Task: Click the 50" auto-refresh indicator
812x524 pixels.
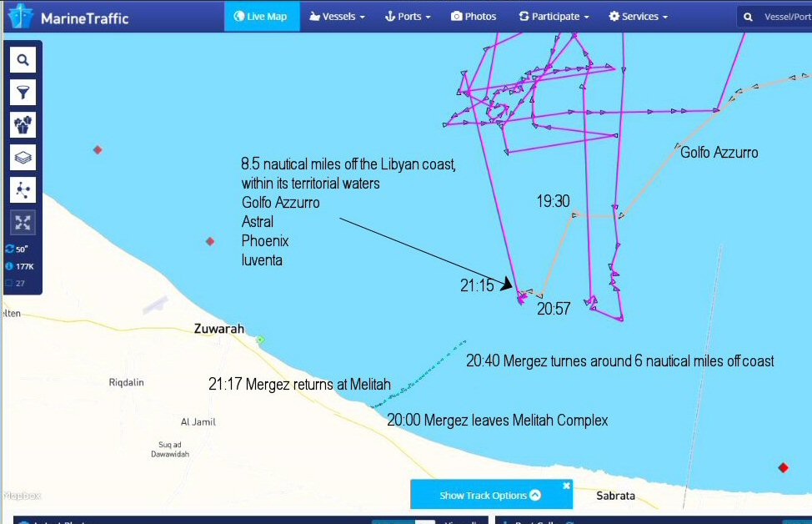Action: (17, 249)
